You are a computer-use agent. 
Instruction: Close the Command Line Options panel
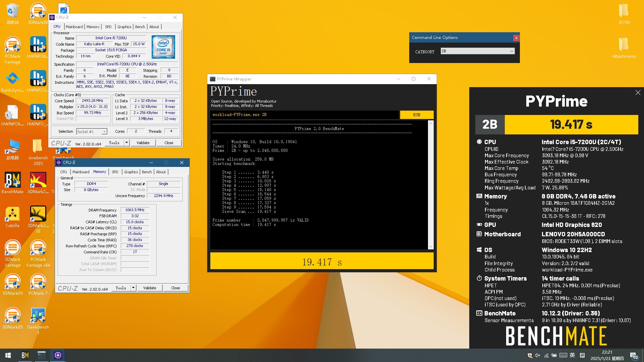[516, 38]
